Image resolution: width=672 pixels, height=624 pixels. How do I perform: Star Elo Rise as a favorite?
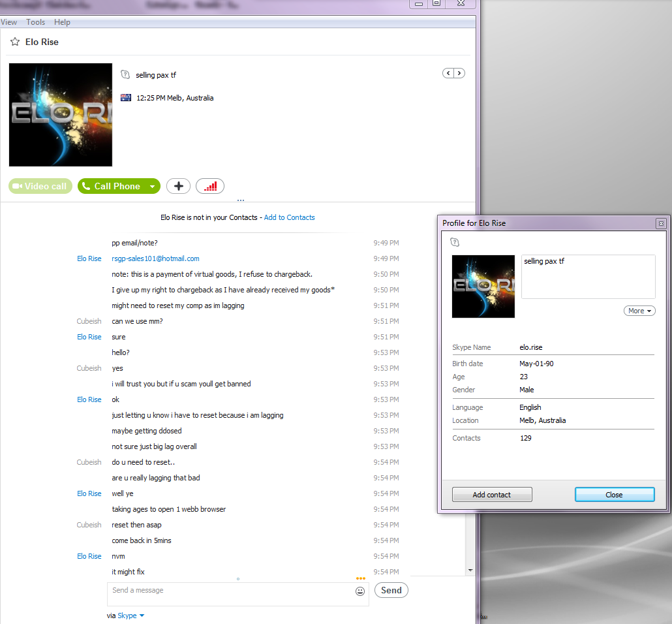(x=15, y=42)
